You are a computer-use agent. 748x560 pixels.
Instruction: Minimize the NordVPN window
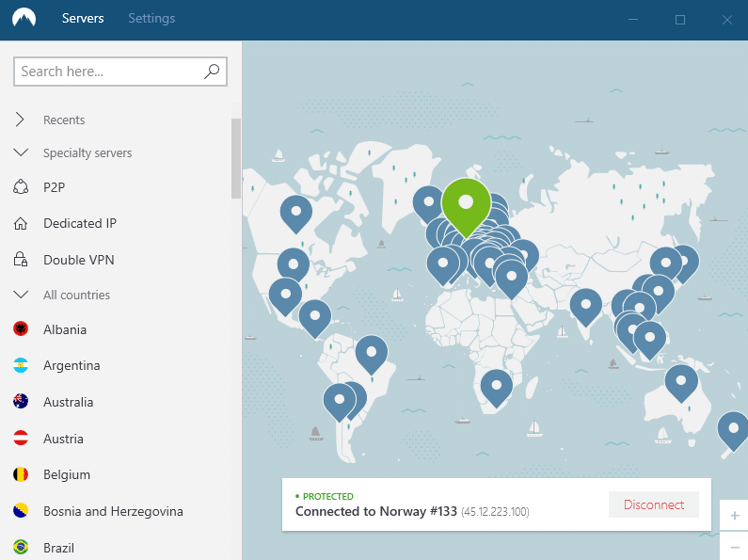click(x=633, y=19)
